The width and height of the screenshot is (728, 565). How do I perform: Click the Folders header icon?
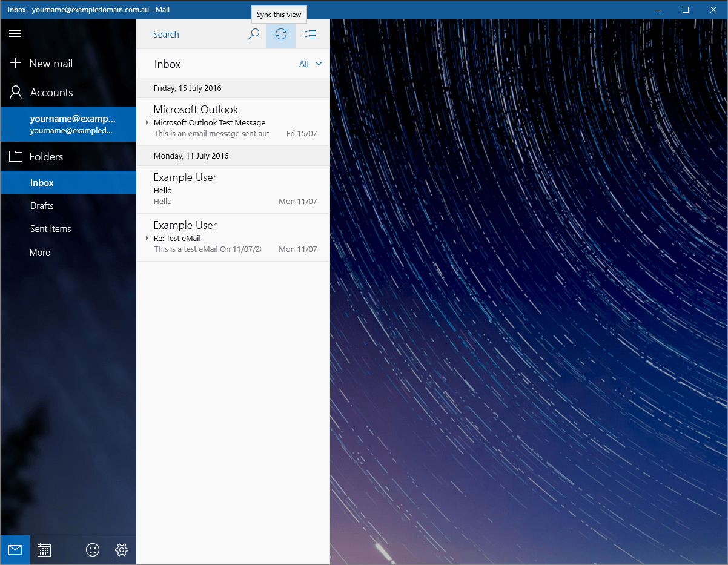(16, 157)
